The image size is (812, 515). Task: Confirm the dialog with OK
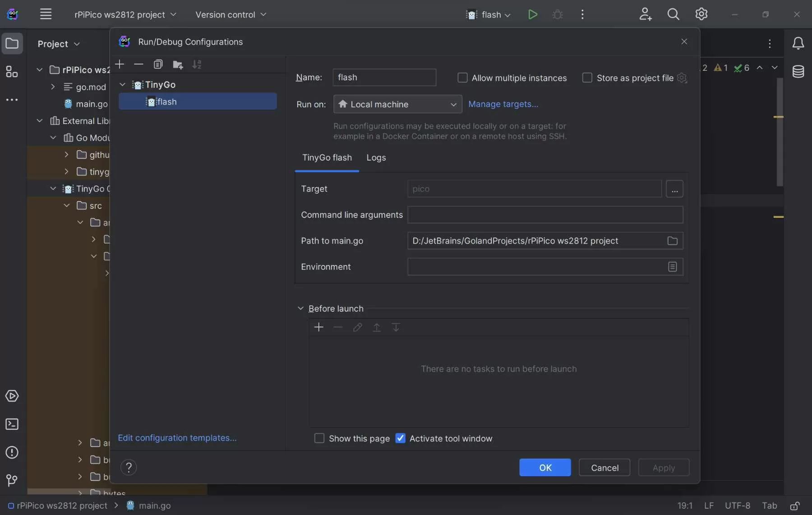[x=545, y=468]
